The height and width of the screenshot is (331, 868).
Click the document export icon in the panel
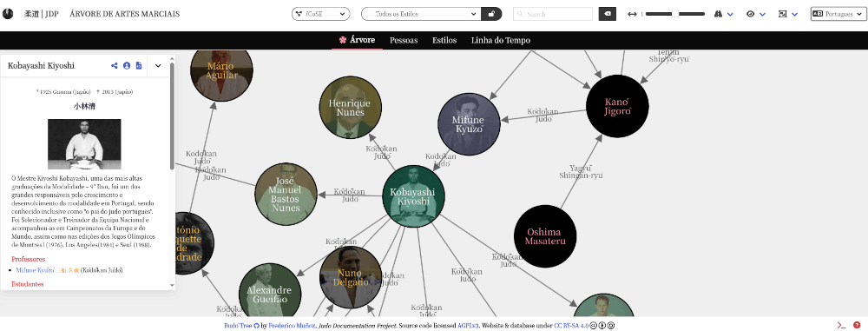[x=139, y=65]
